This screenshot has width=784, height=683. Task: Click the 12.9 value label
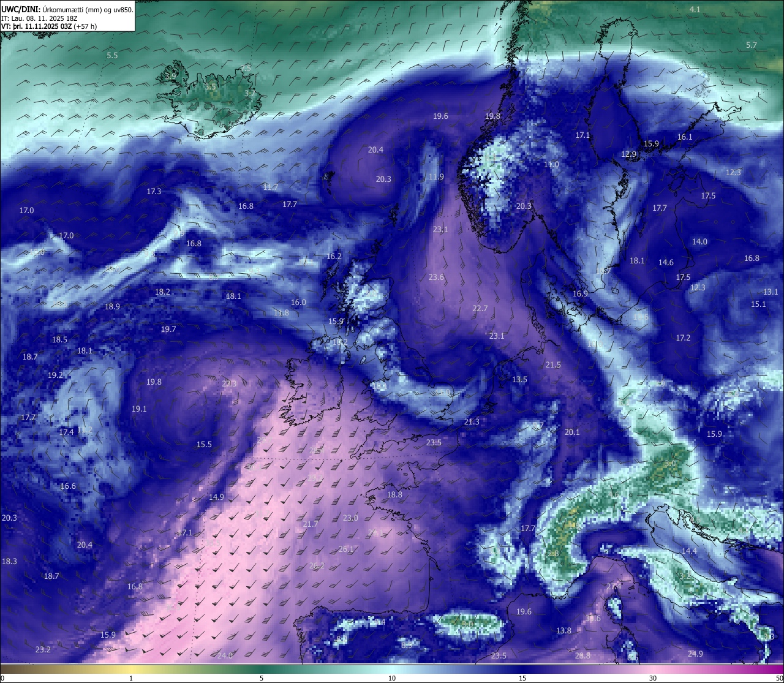[x=628, y=154]
